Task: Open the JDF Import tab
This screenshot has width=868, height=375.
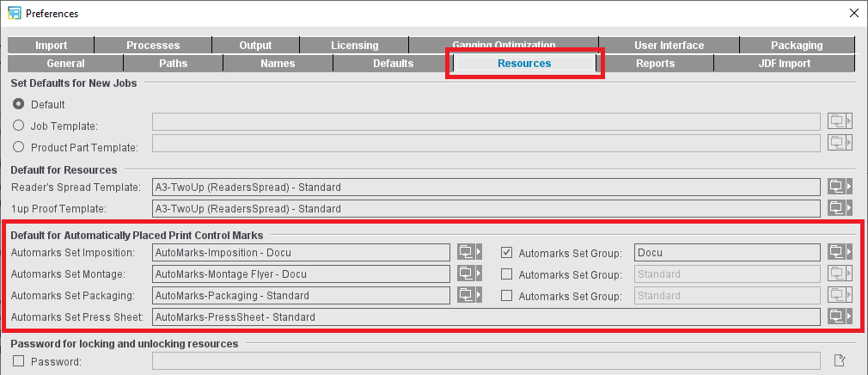Action: click(x=784, y=64)
